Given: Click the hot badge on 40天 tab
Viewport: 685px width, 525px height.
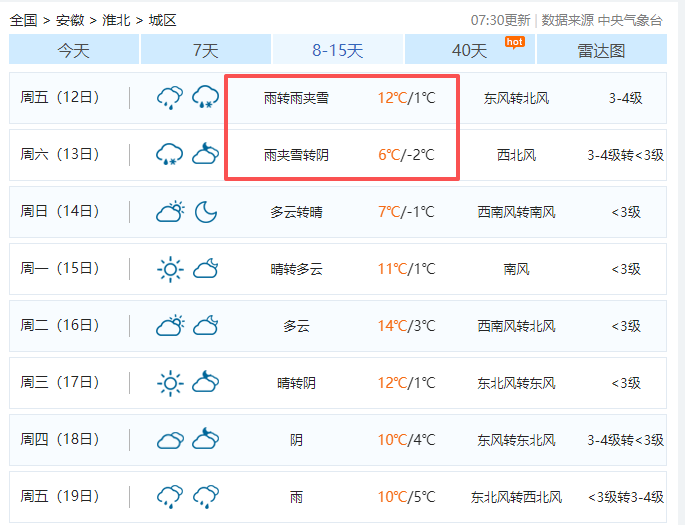Looking at the screenshot, I should (514, 42).
